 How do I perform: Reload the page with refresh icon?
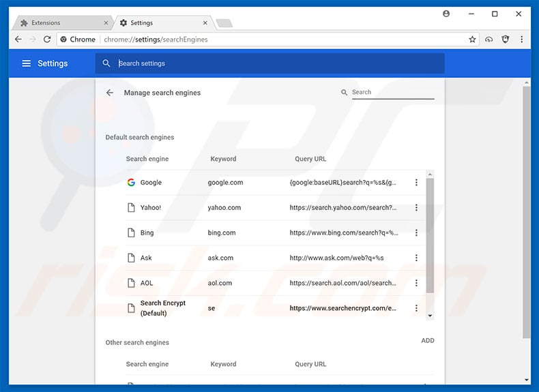pyautogui.click(x=47, y=40)
